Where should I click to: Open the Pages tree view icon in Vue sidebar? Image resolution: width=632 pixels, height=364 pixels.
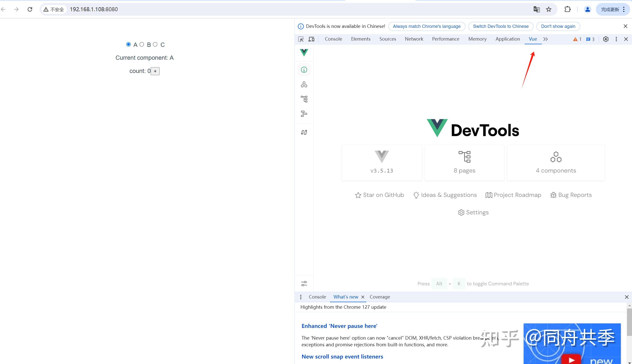tap(304, 99)
